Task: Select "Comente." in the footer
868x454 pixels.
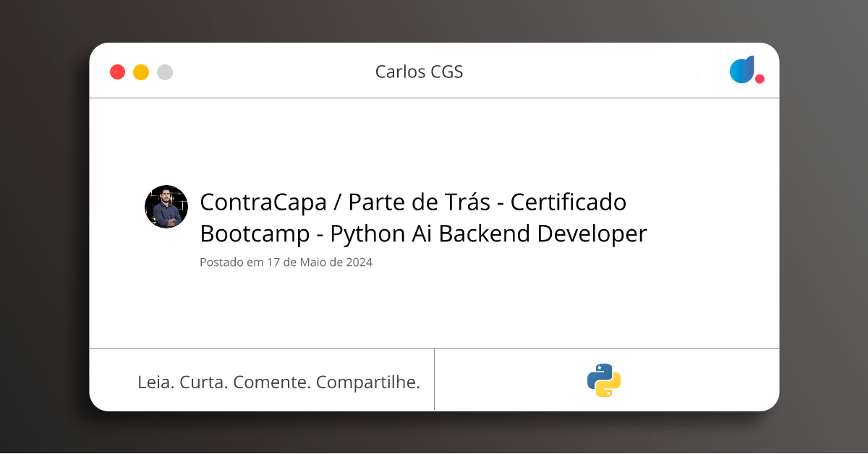Action: [x=272, y=382]
